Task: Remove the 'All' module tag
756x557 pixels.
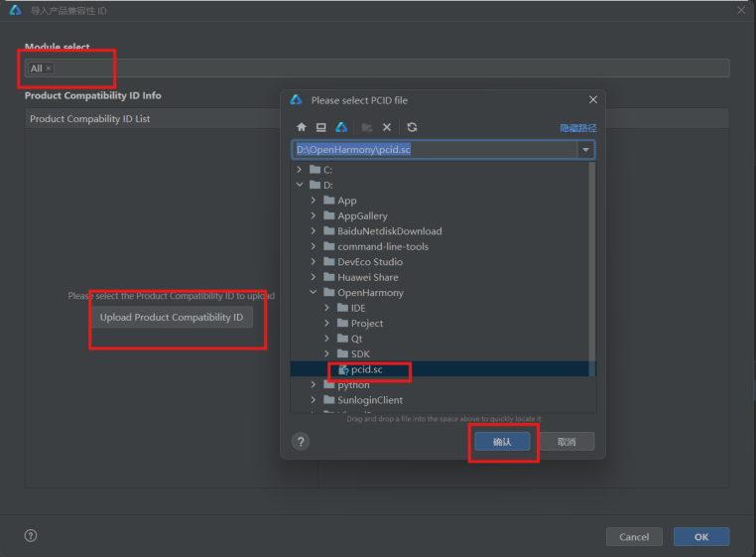Action: 49,69
